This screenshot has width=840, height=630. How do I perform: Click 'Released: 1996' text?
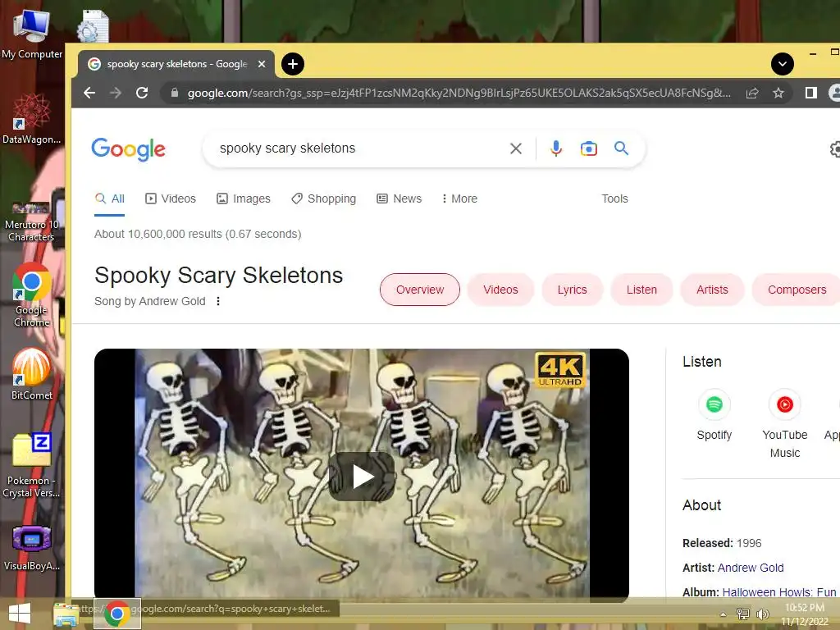(722, 543)
